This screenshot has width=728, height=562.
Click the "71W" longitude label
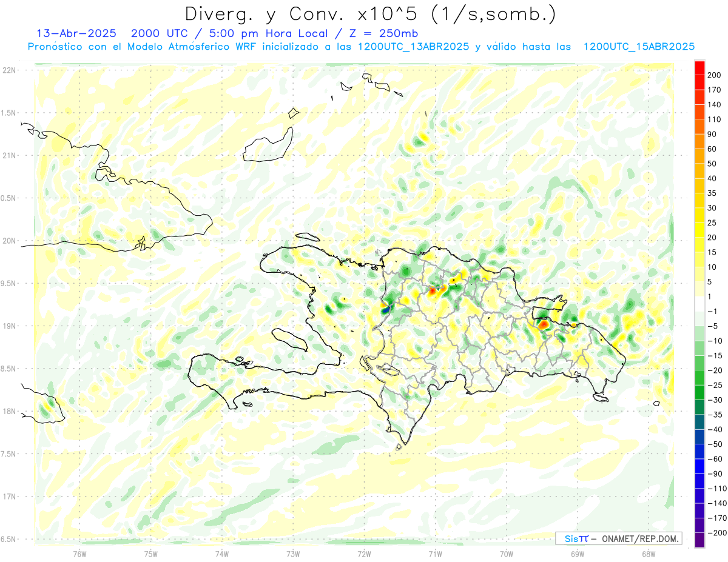(x=435, y=553)
